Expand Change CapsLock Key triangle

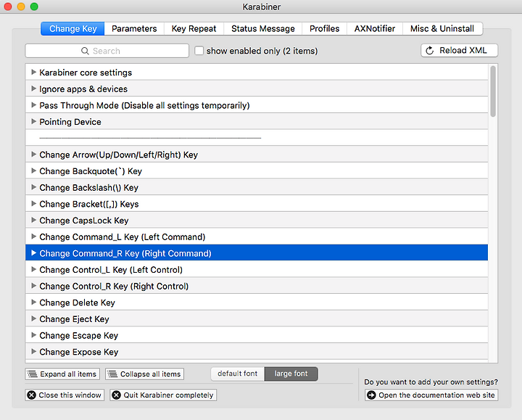[33, 220]
